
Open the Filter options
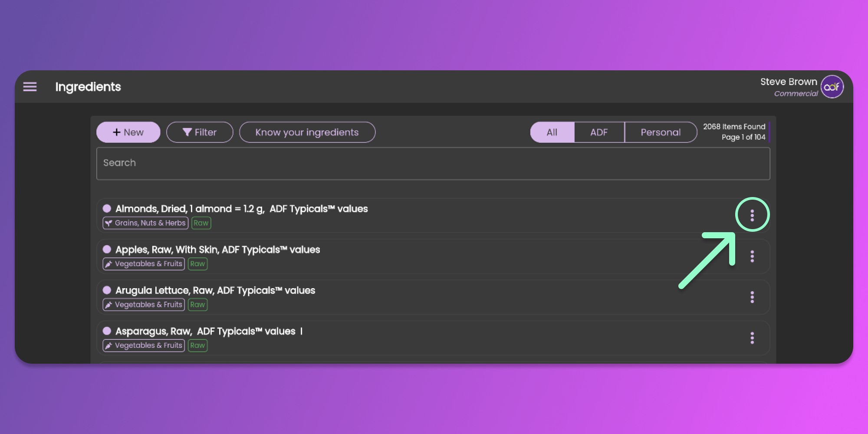[x=200, y=132]
